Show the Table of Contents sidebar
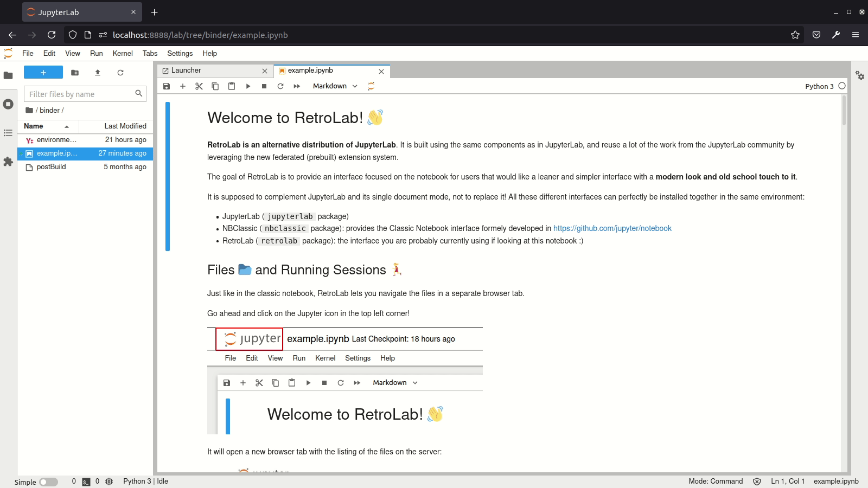Screen dimensions: 868x488 8,133
